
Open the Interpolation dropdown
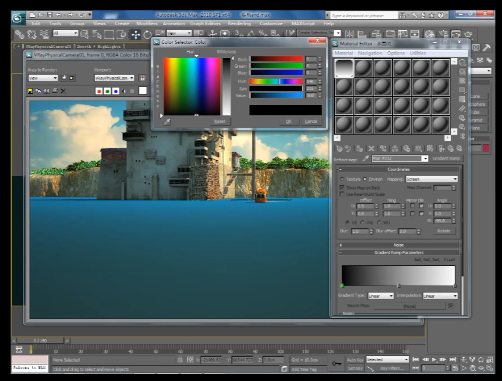(x=440, y=296)
